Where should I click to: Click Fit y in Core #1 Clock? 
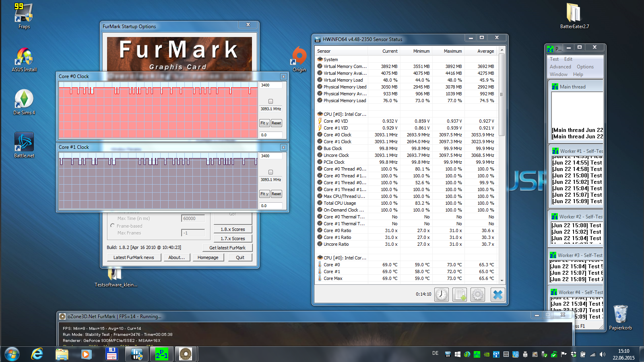[264, 194]
